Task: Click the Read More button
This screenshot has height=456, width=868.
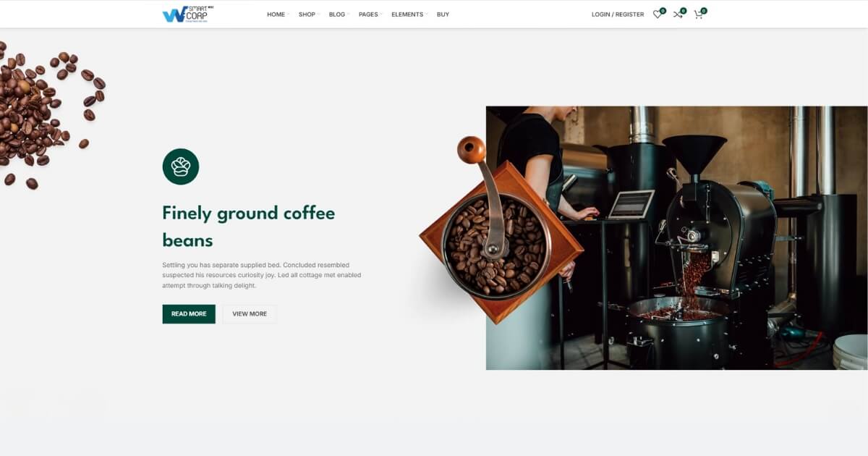Action: pyautogui.click(x=189, y=314)
